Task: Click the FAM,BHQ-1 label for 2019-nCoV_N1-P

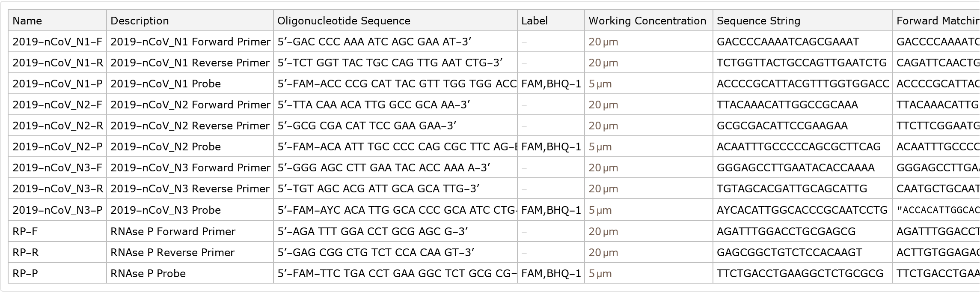Action: [551, 84]
